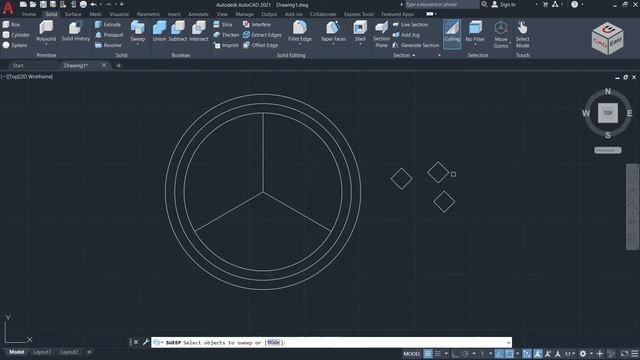
Task: Click the Intersect boolean tool
Action: tap(199, 31)
